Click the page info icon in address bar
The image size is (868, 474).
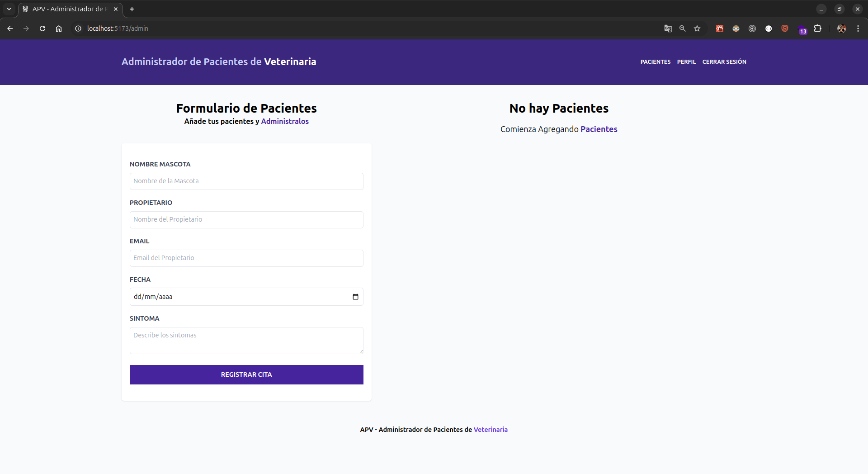click(x=78, y=28)
